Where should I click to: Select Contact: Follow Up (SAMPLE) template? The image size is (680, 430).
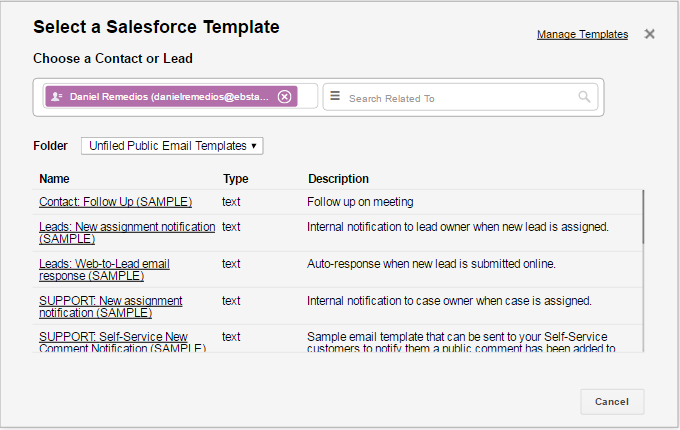(115, 202)
